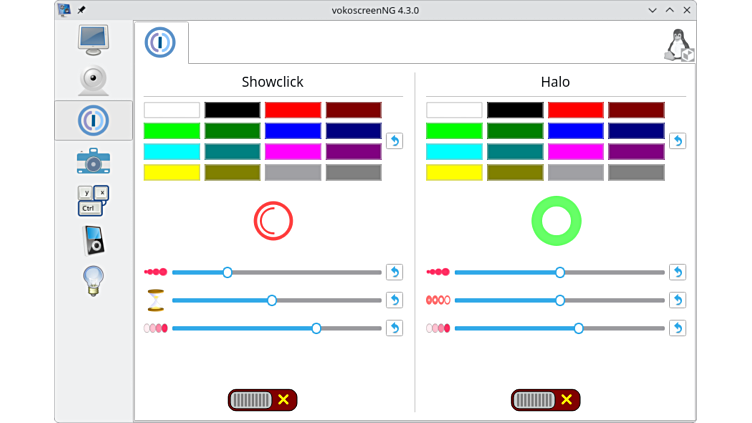Screen dimensions: 752x423
Task: Select the mouse click tab at top
Action: 161,43
